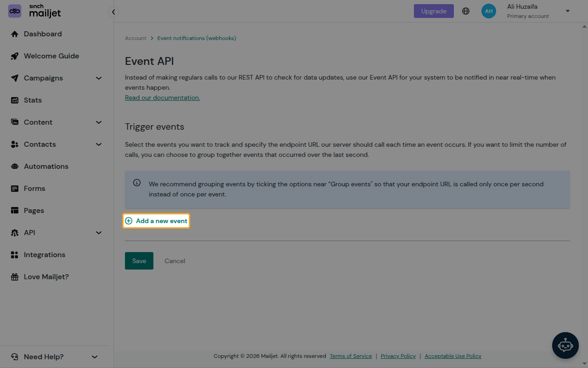Click the info icon in the notice

[x=137, y=183]
